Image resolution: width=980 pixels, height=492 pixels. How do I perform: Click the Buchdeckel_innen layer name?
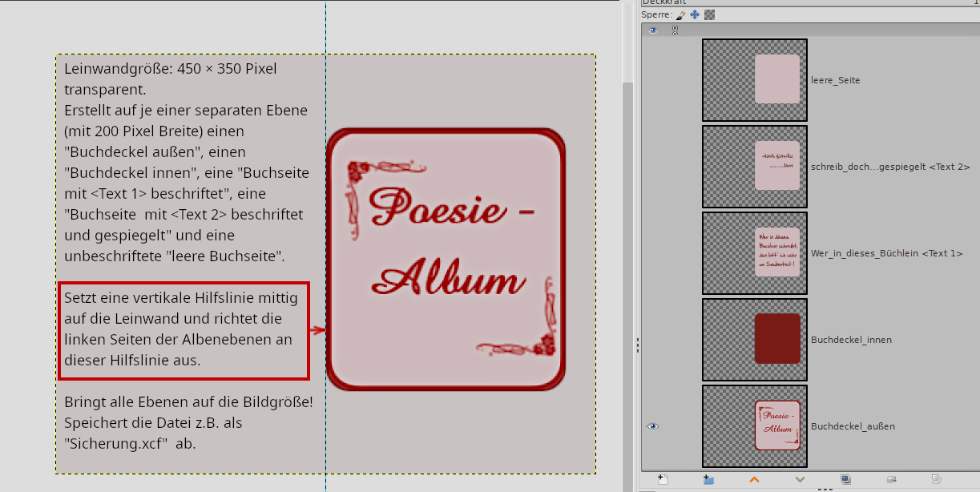coord(851,340)
